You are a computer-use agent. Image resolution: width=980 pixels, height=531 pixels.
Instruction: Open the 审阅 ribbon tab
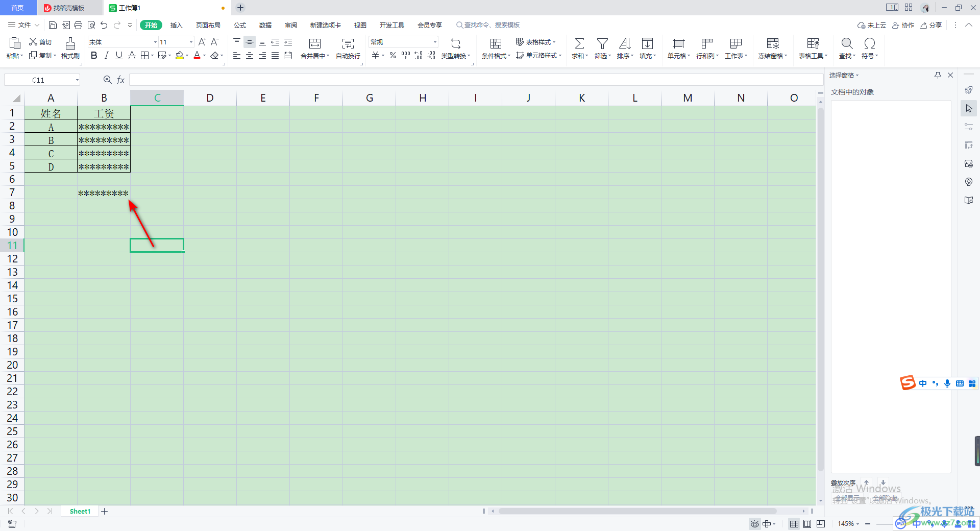tap(291, 25)
